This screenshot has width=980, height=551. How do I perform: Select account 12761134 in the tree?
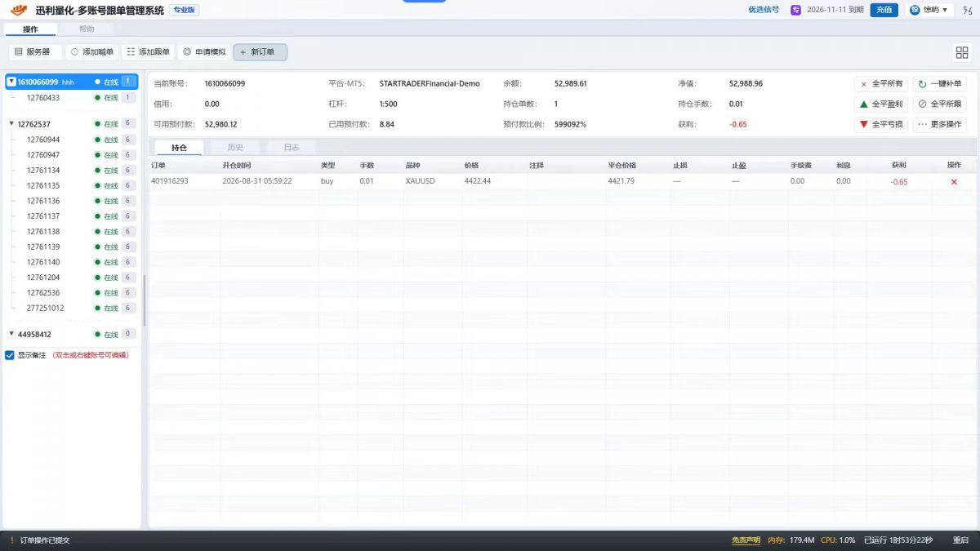point(43,170)
